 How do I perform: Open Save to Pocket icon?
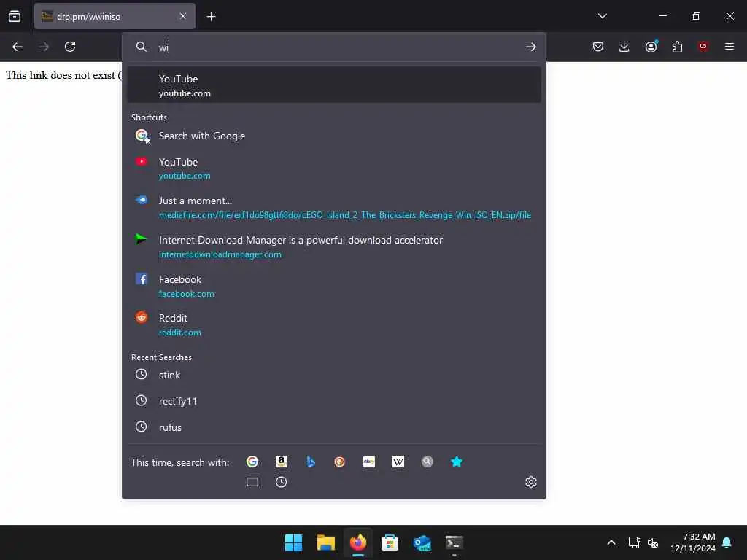598,47
